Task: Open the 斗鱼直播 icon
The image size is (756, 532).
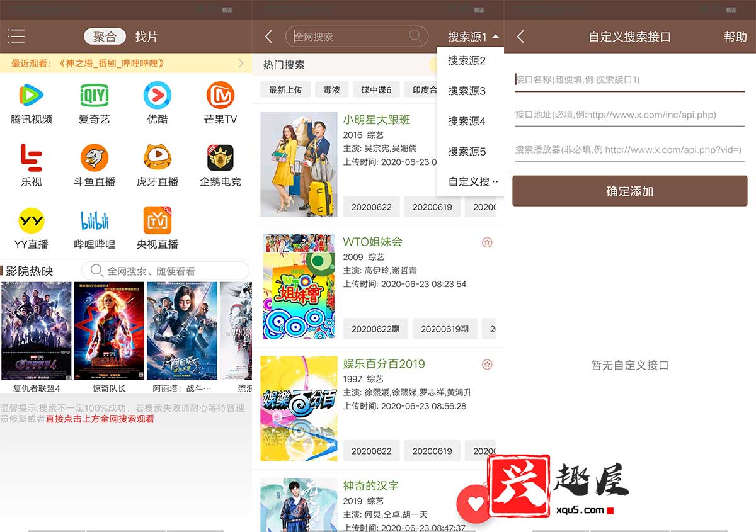Action: pyautogui.click(x=94, y=157)
